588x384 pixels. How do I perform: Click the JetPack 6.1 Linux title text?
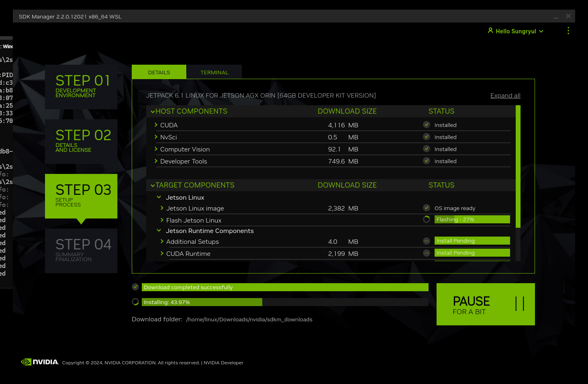[261, 96]
